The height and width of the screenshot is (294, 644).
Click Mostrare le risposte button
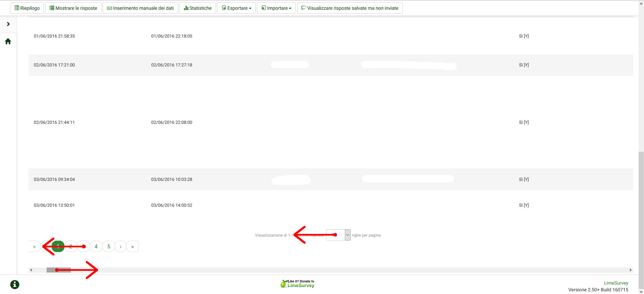73,8
